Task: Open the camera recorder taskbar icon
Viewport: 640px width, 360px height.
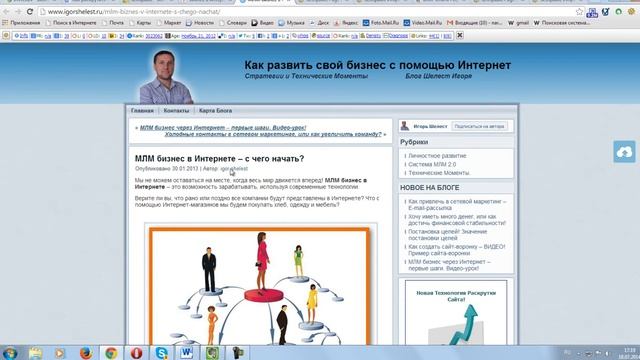Action: [x=238, y=353]
